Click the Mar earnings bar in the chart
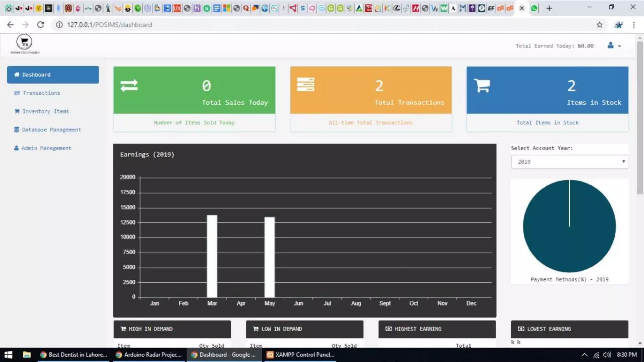Image resolution: width=644 pixels, height=362 pixels. 212,256
